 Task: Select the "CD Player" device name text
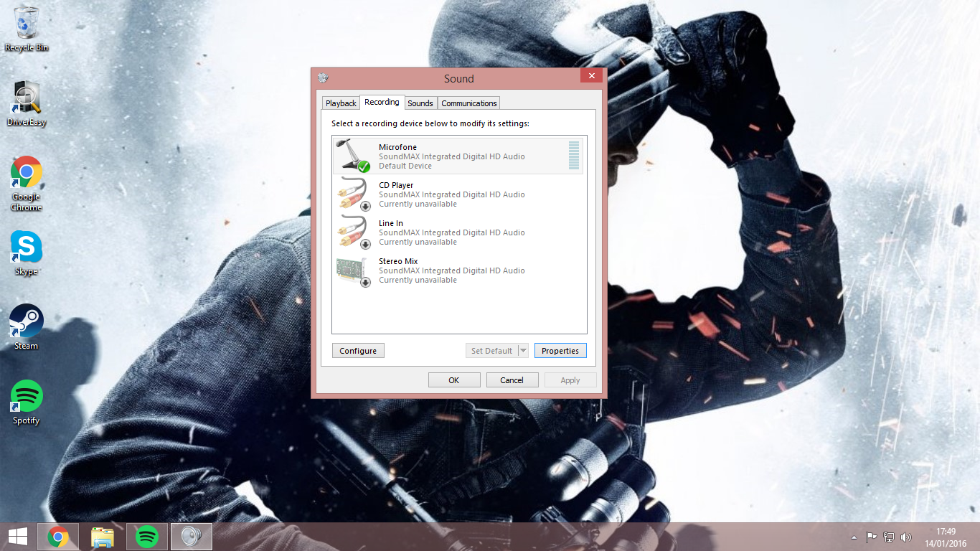[x=396, y=185]
